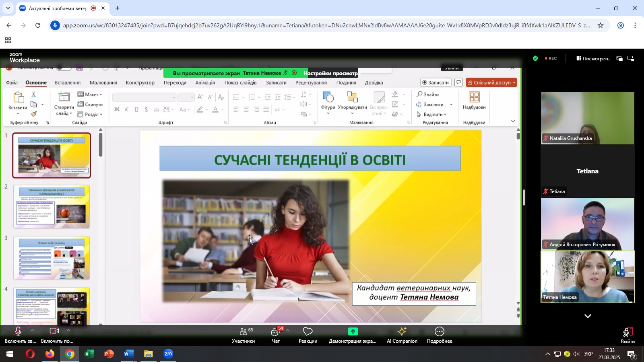Viewport: 644px width, 362px height.
Task: Click the green share screen icon
Action: click(x=353, y=332)
